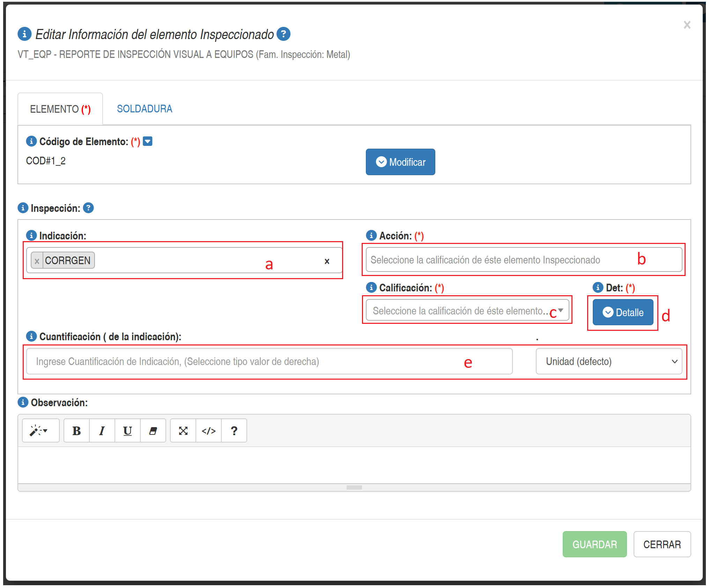
Task: Select the ELEMENTO tab
Action: [x=60, y=109]
